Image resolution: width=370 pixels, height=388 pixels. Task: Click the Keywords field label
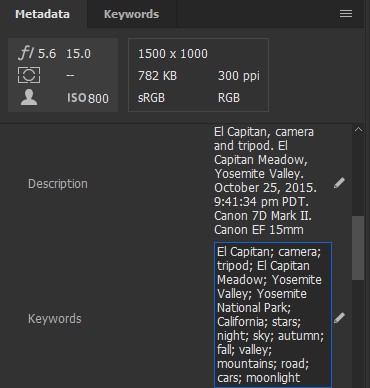55,319
